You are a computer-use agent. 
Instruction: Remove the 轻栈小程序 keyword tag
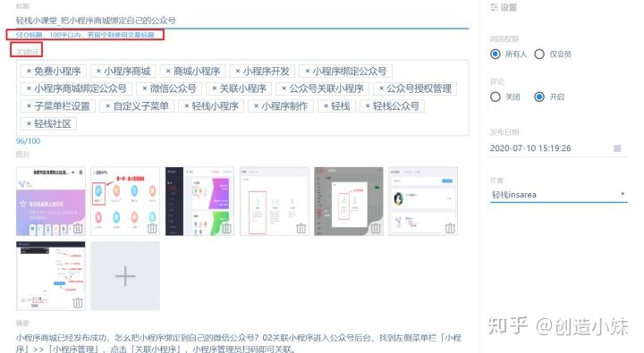[x=186, y=105]
